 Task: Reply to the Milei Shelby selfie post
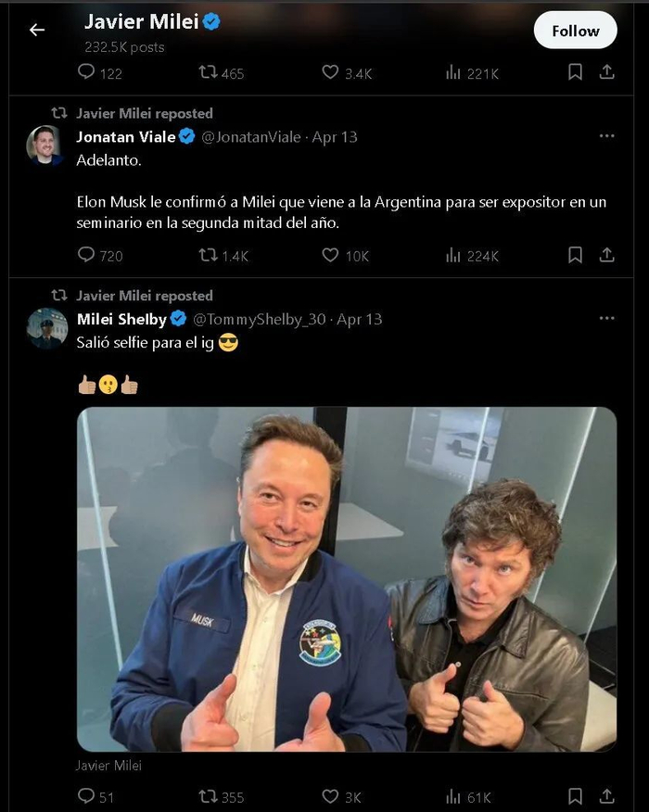click(86, 796)
